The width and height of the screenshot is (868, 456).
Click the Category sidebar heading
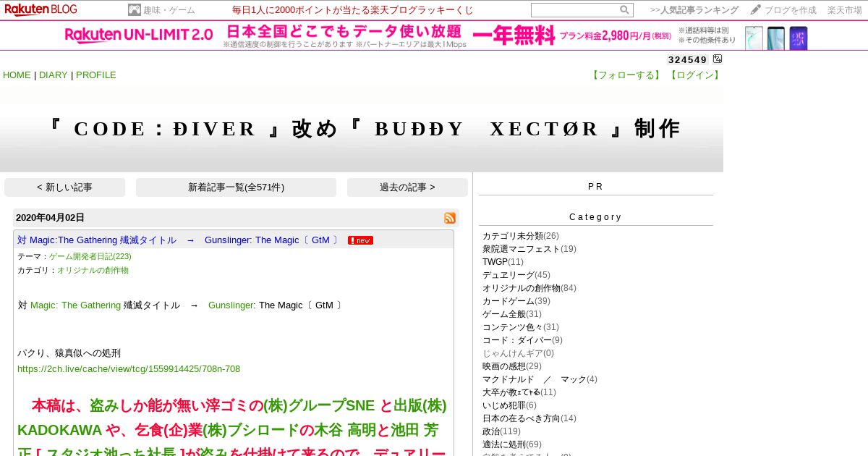[595, 217]
